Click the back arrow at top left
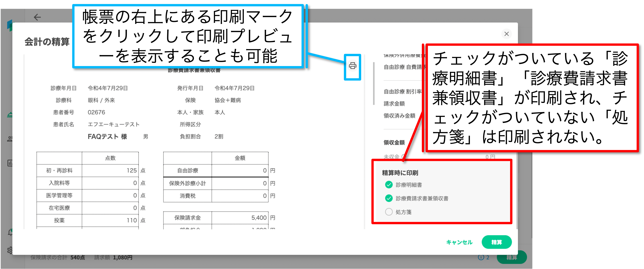The image size is (644, 269). 37,17
